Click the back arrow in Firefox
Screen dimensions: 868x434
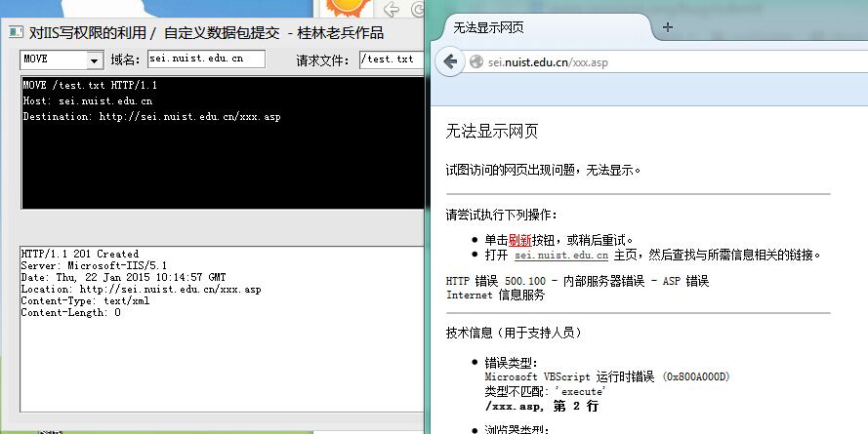click(x=450, y=61)
